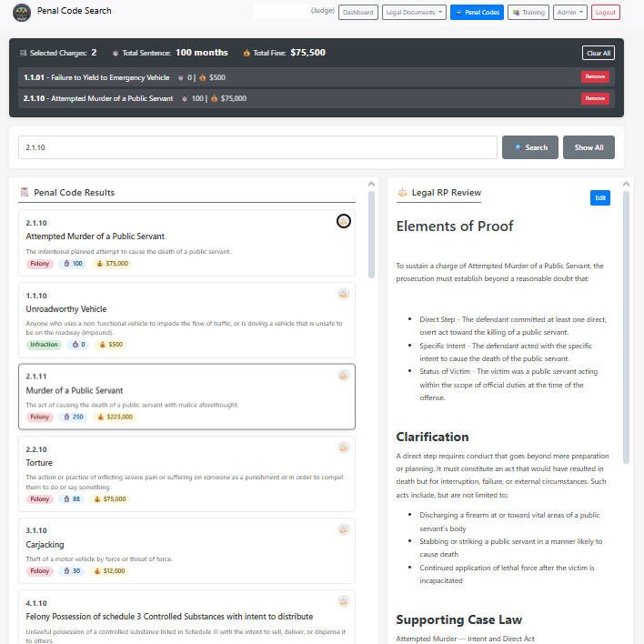Click the Infraction tag on Unroadworthy Vehicle
The height and width of the screenshot is (644, 644).
tap(44, 345)
